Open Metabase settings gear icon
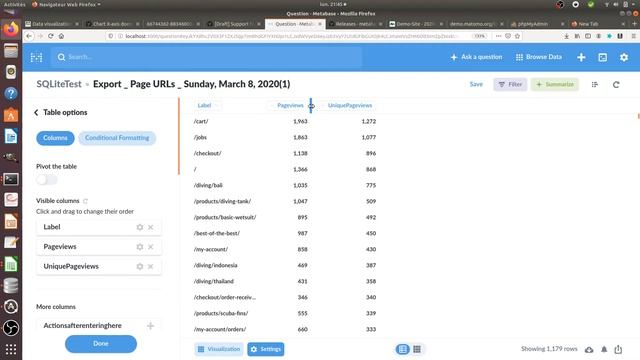 [x=624, y=57]
